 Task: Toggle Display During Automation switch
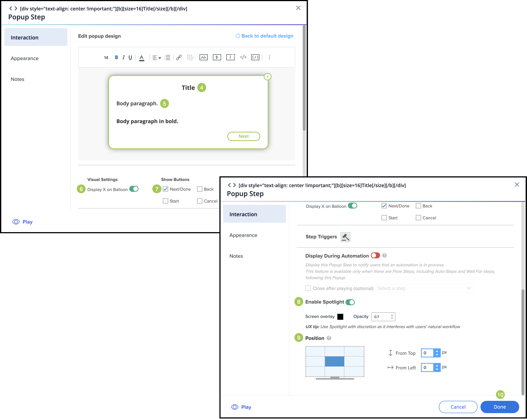[375, 255]
